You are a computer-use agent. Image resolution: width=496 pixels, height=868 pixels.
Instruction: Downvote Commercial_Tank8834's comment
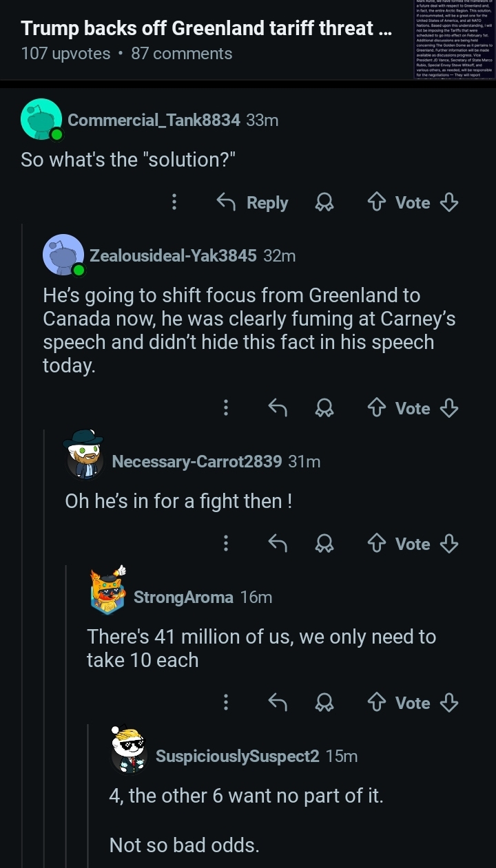pos(449,202)
